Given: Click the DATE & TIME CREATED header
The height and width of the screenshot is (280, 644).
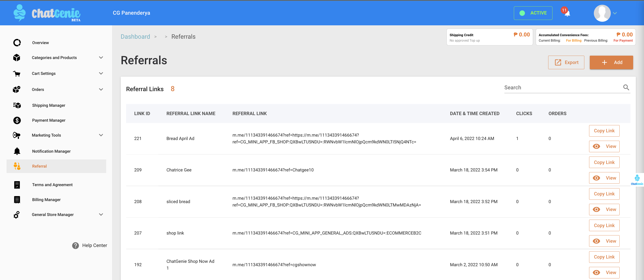Looking at the screenshot, I should point(475,114).
